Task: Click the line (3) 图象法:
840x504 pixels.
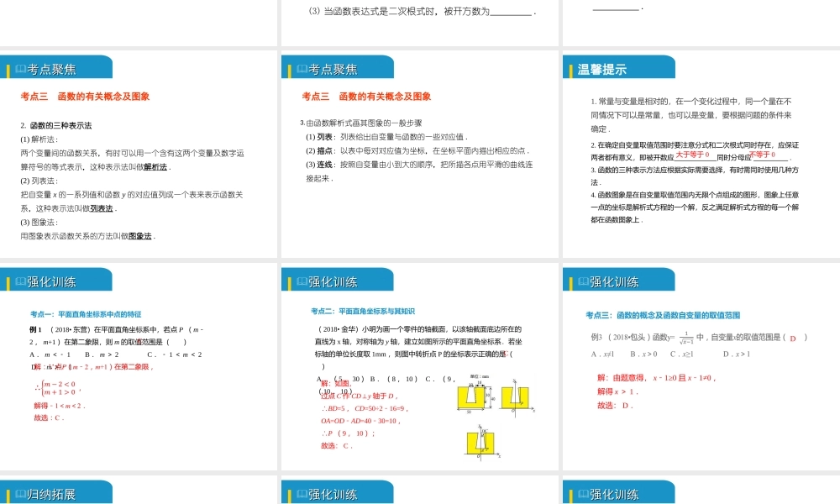Action: [x=39, y=223]
